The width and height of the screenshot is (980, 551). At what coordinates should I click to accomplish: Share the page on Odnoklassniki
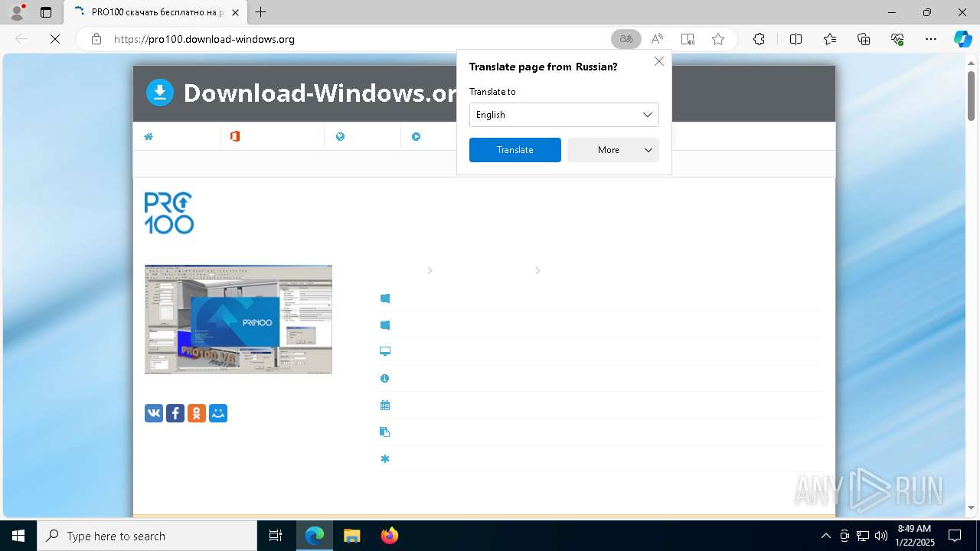197,413
